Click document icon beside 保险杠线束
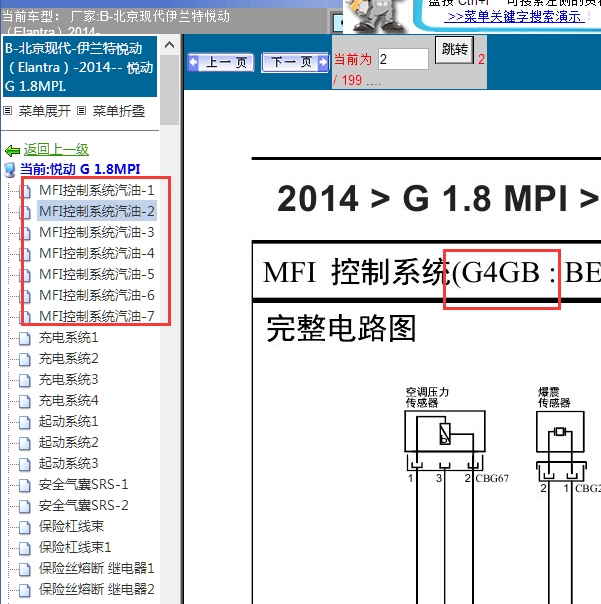This screenshot has width=601, height=604. point(25,528)
